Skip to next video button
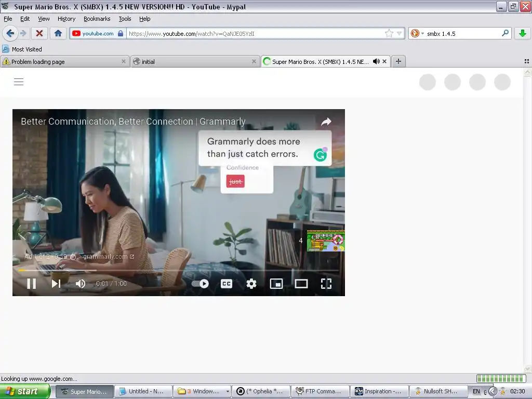The image size is (532, 399). coord(56,283)
